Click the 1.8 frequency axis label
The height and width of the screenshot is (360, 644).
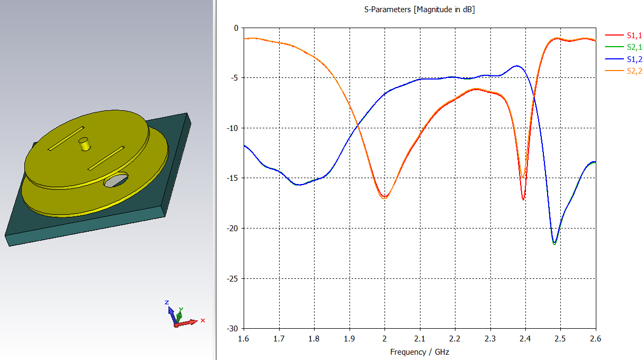[x=314, y=338]
